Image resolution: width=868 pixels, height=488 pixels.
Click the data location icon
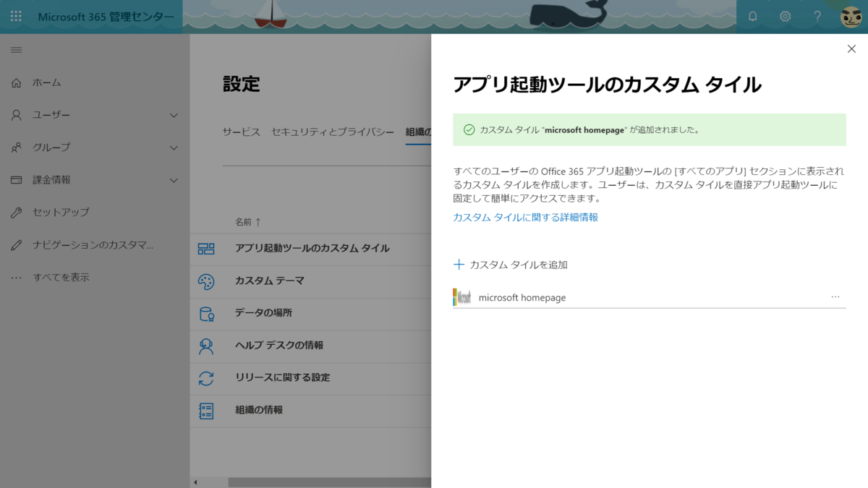pyautogui.click(x=206, y=314)
